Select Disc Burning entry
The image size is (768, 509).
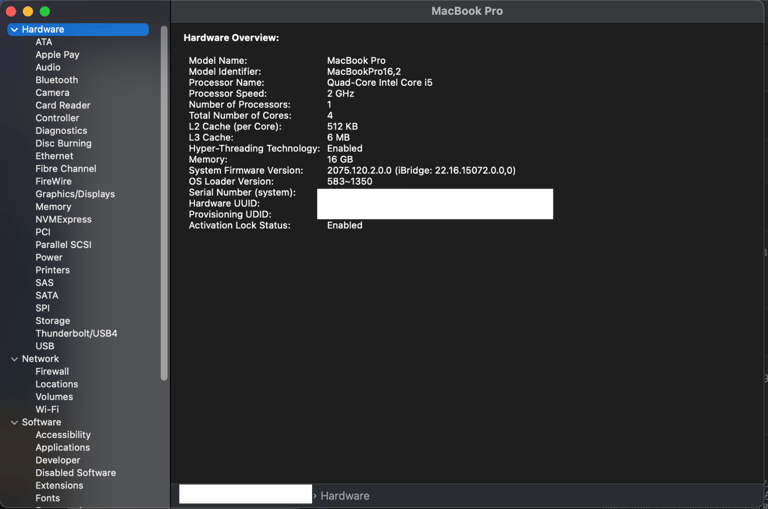point(64,144)
